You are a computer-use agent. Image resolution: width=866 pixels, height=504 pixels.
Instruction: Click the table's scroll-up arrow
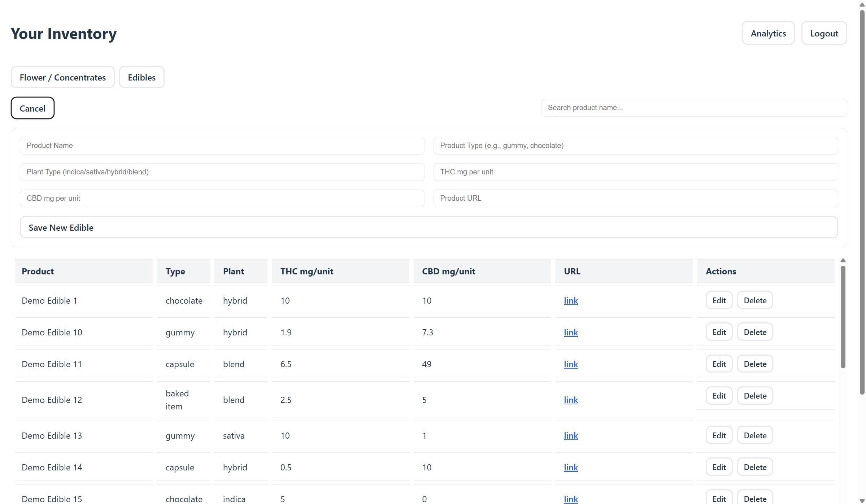pos(843,261)
